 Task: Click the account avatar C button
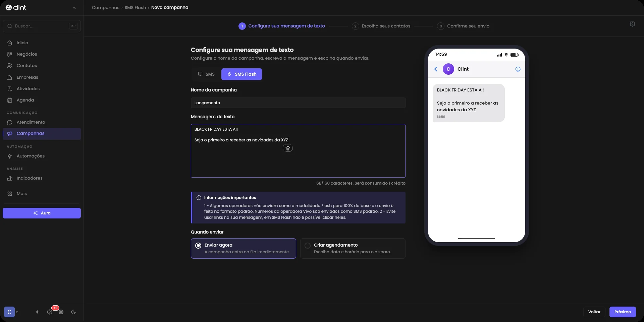(9, 312)
